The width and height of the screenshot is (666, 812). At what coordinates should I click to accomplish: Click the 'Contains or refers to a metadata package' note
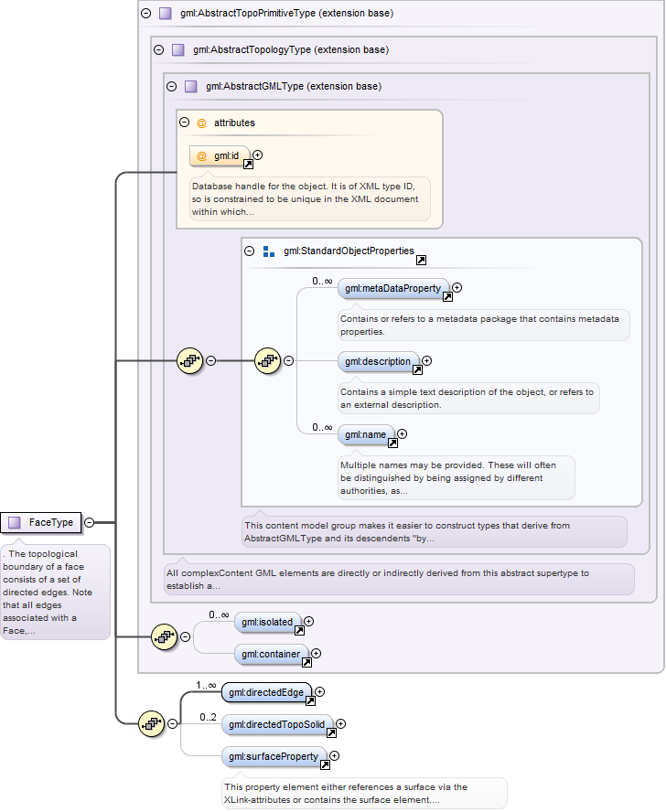point(484,326)
